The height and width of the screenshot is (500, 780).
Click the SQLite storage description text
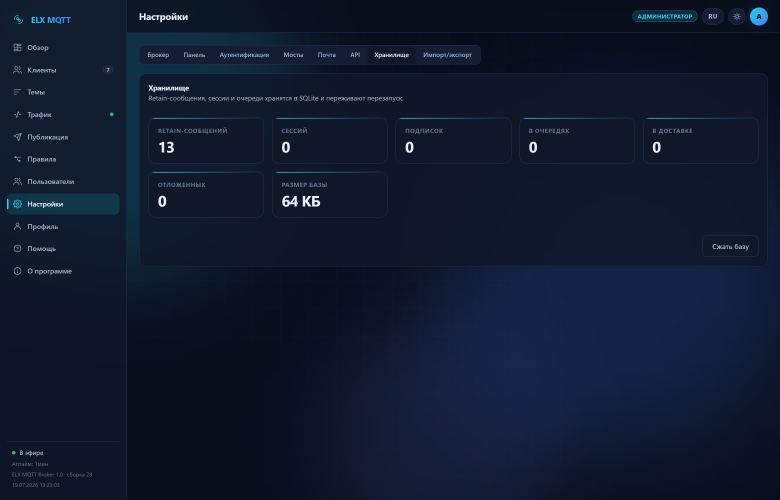tap(276, 99)
